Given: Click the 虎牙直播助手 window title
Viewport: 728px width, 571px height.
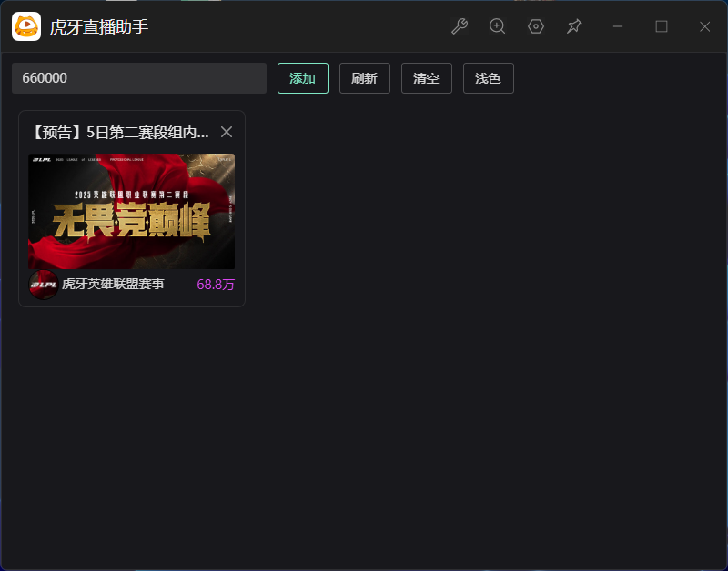Looking at the screenshot, I should [x=99, y=27].
